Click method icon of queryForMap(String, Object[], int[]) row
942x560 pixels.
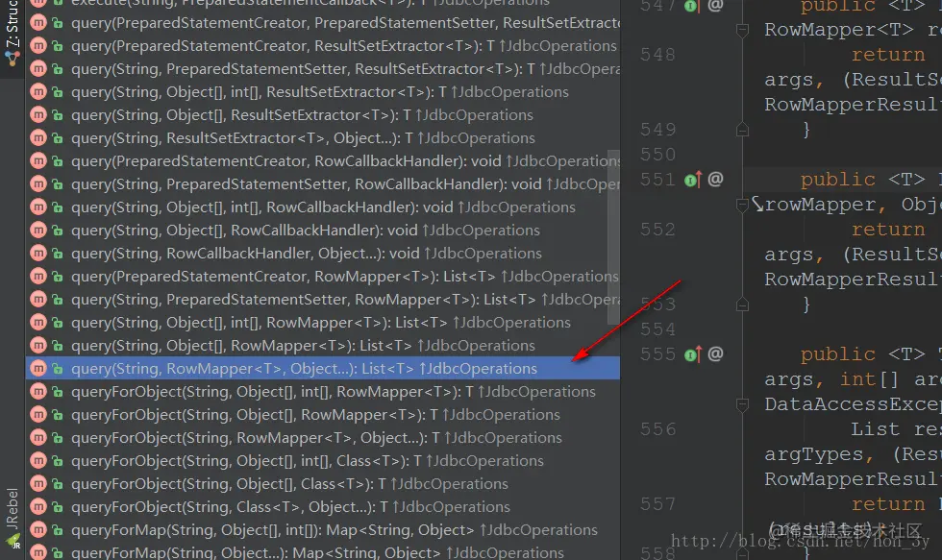pos(38,530)
